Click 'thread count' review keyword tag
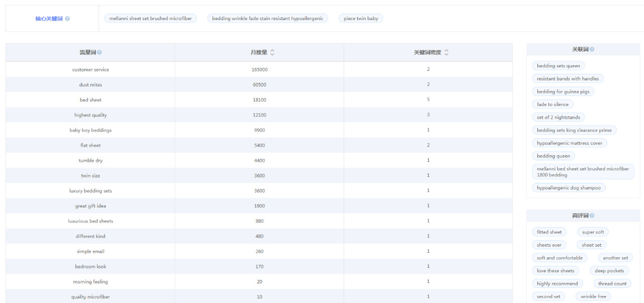The image size is (644, 303). pos(612,283)
